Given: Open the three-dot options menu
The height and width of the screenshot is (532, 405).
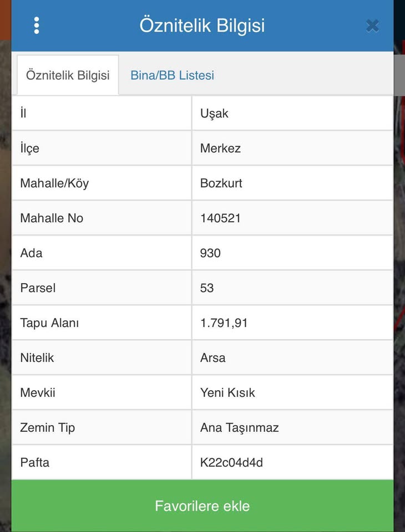Looking at the screenshot, I should pos(37,25).
